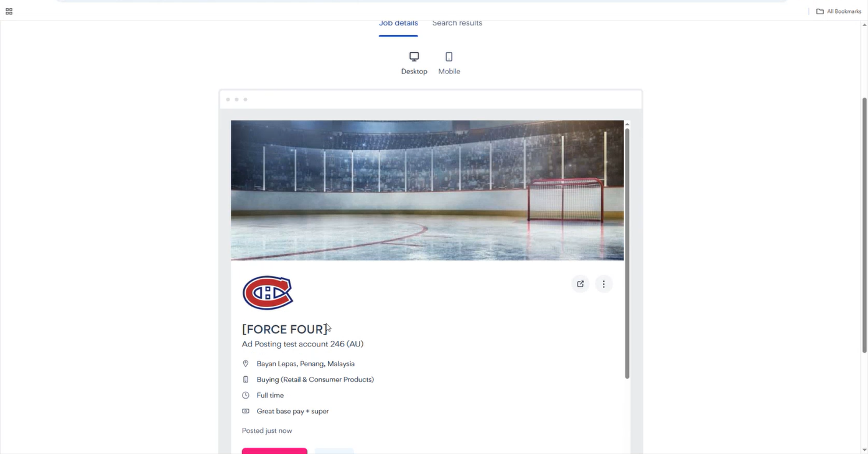
Task: Click the money icon beside salary
Action: pos(246,411)
